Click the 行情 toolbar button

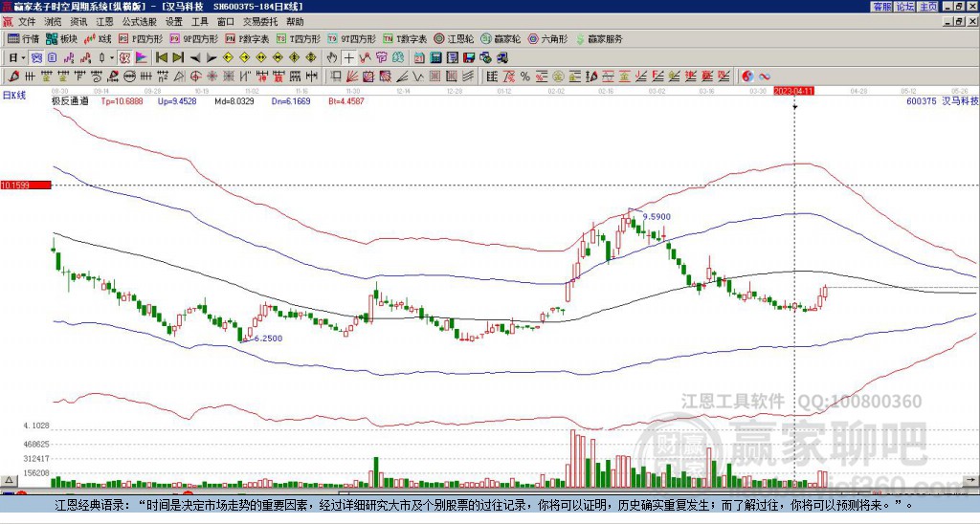coord(23,38)
